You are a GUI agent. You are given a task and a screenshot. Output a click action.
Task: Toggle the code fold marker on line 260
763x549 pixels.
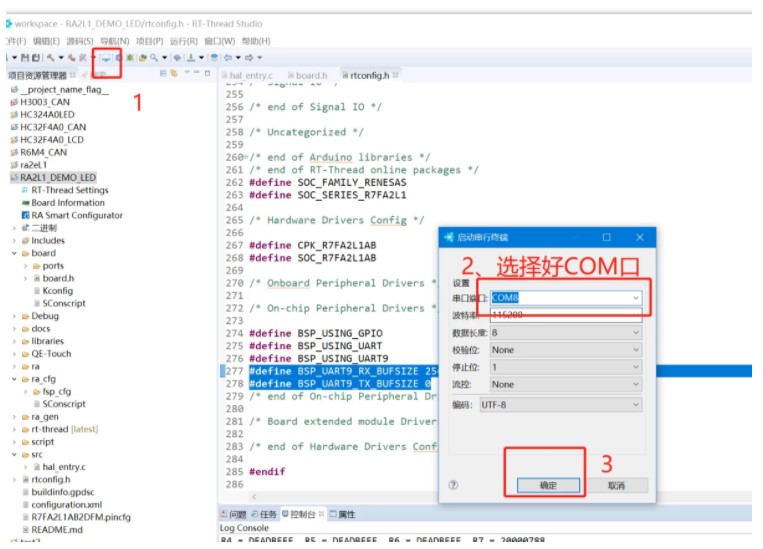pyautogui.click(x=246, y=157)
